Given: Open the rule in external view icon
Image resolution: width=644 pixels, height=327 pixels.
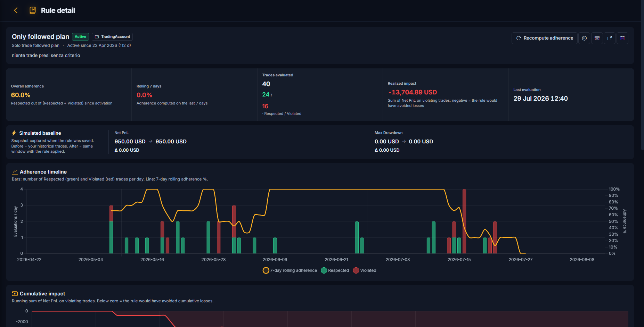Looking at the screenshot, I should tap(610, 38).
